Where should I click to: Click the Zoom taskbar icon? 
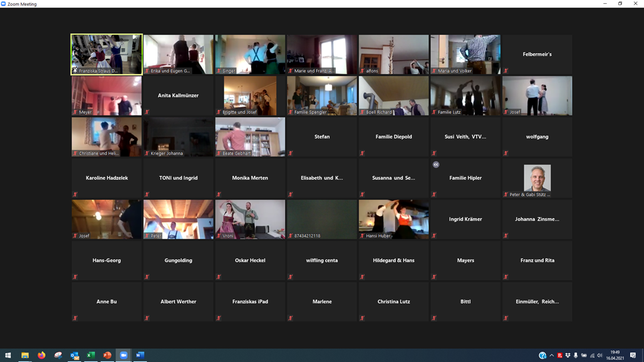[123, 355]
